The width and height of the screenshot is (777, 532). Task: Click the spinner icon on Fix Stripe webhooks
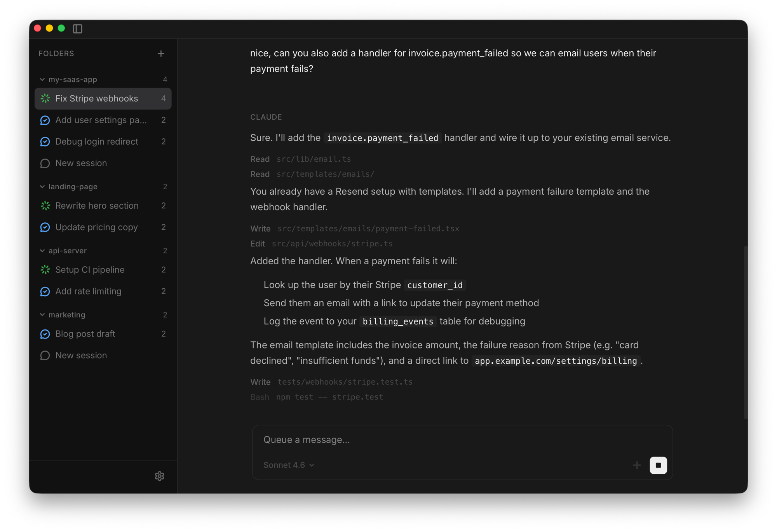45,98
